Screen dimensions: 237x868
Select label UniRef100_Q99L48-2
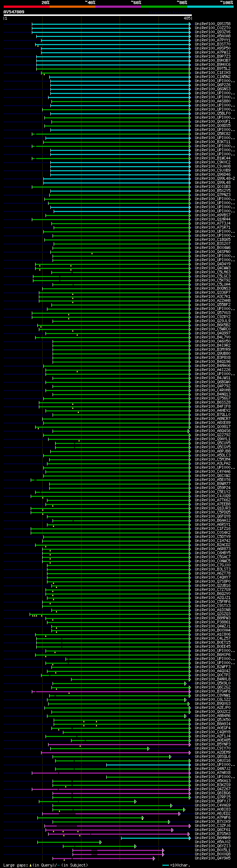point(215,178)
